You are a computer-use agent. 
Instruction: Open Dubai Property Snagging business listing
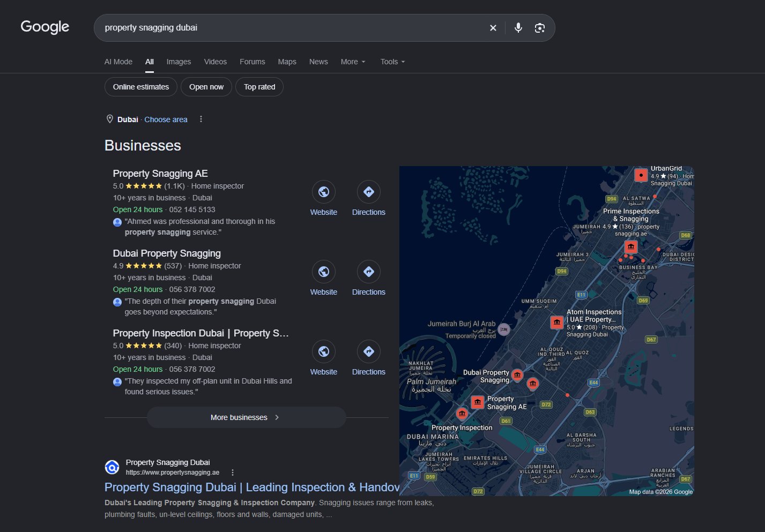coord(167,253)
